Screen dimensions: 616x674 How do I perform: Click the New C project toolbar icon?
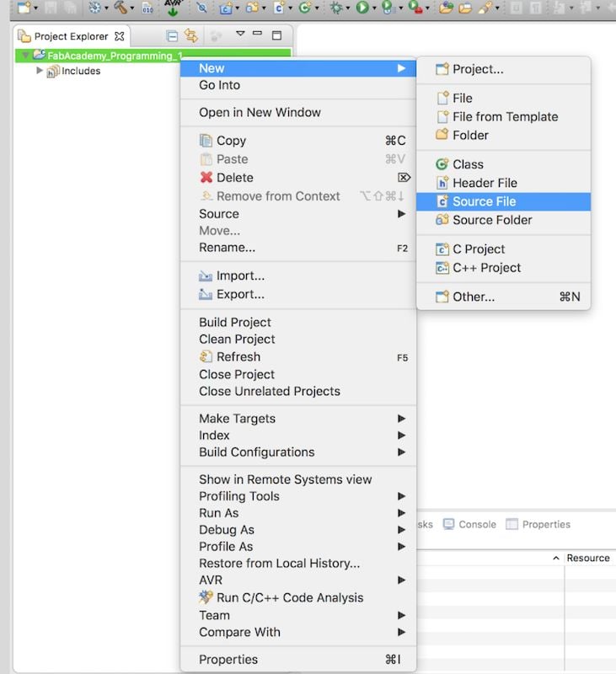point(226,8)
